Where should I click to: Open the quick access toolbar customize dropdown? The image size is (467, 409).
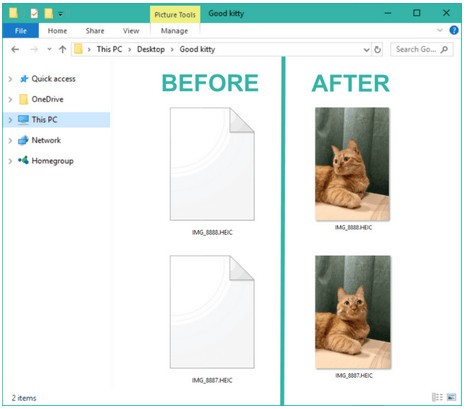[x=60, y=14]
